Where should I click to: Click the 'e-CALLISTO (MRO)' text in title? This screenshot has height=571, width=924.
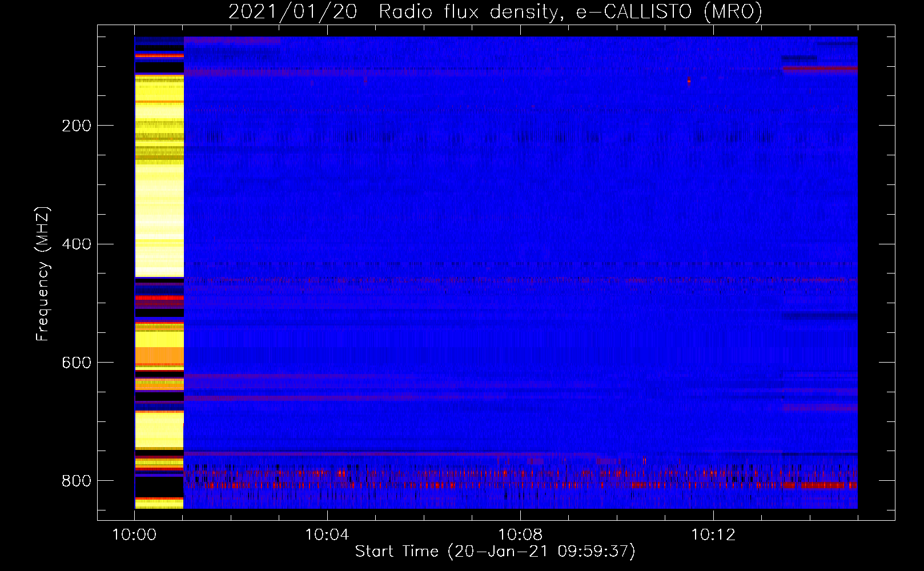(x=669, y=12)
